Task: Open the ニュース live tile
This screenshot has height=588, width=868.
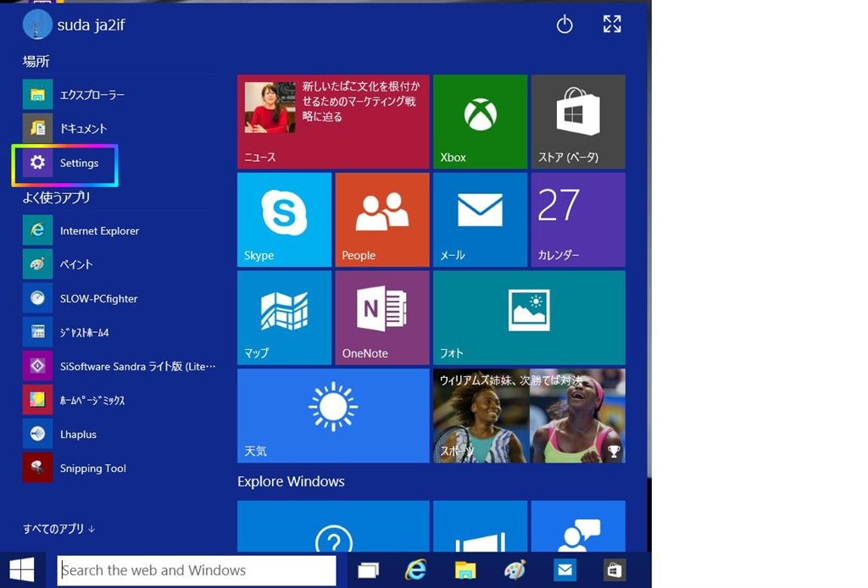Action: [x=333, y=122]
